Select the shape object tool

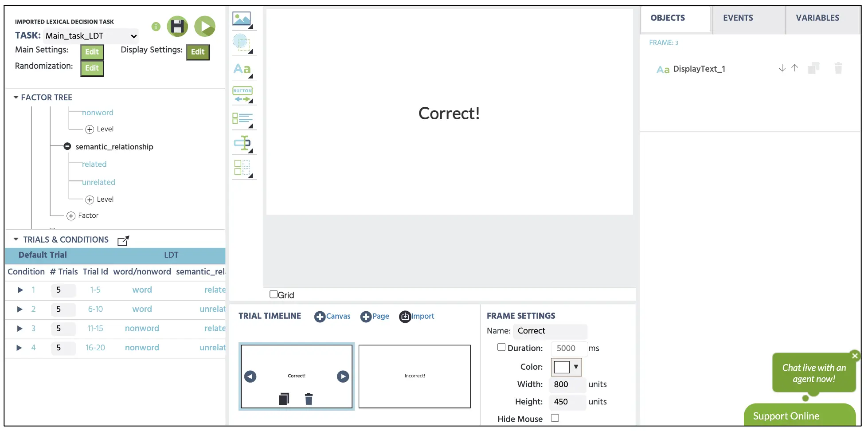(x=242, y=43)
